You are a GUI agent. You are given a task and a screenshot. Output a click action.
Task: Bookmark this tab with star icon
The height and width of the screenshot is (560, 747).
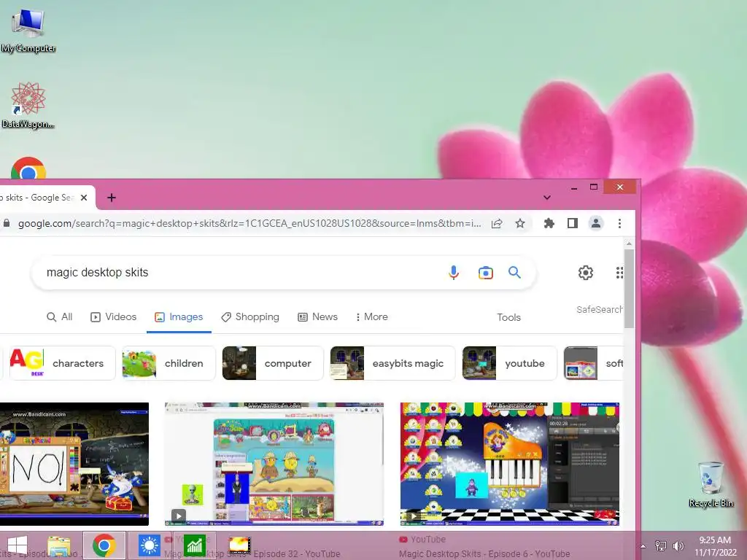[x=519, y=223]
